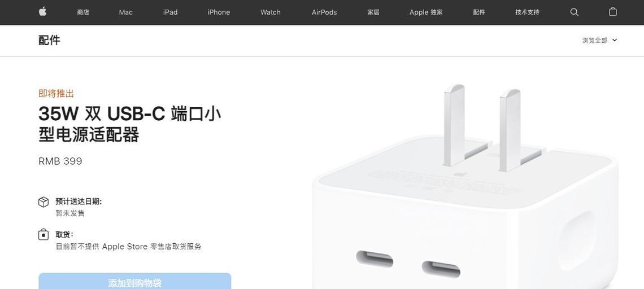The width and height of the screenshot is (644, 289).
Task: Open the Mac menu item
Action: click(125, 12)
